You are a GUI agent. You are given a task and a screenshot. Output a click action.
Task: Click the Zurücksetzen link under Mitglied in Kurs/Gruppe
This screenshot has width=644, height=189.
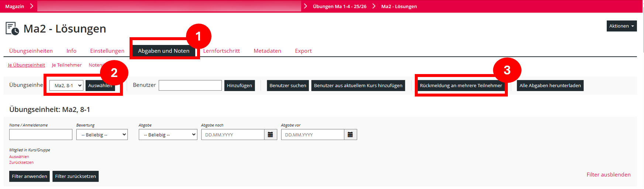click(21, 162)
